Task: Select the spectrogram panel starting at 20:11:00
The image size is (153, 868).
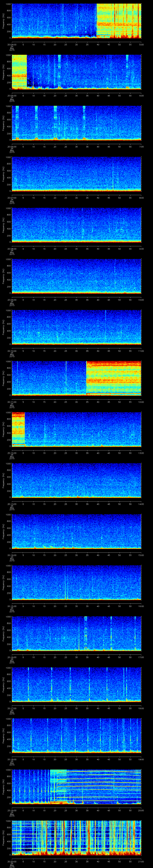Action: click(x=77, y=378)
